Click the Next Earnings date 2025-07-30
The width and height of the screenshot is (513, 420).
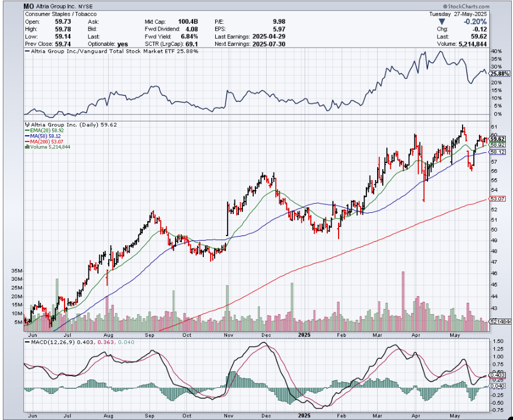tap(269, 44)
